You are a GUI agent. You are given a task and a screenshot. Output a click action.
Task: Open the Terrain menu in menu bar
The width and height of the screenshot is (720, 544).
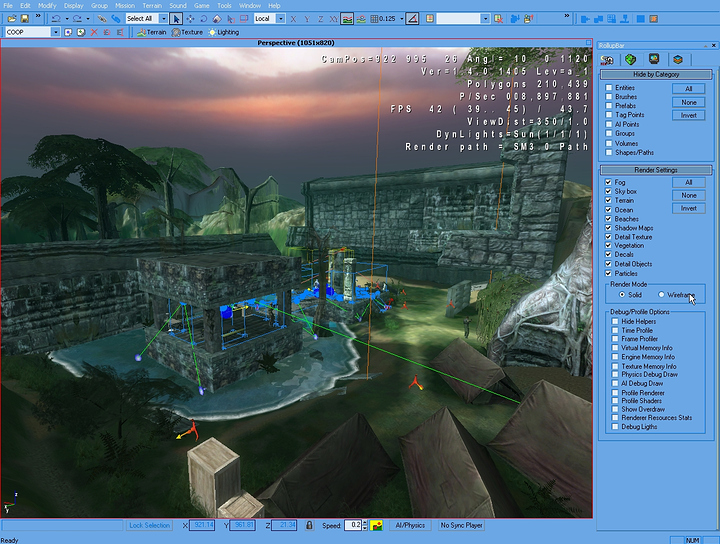(151, 5)
